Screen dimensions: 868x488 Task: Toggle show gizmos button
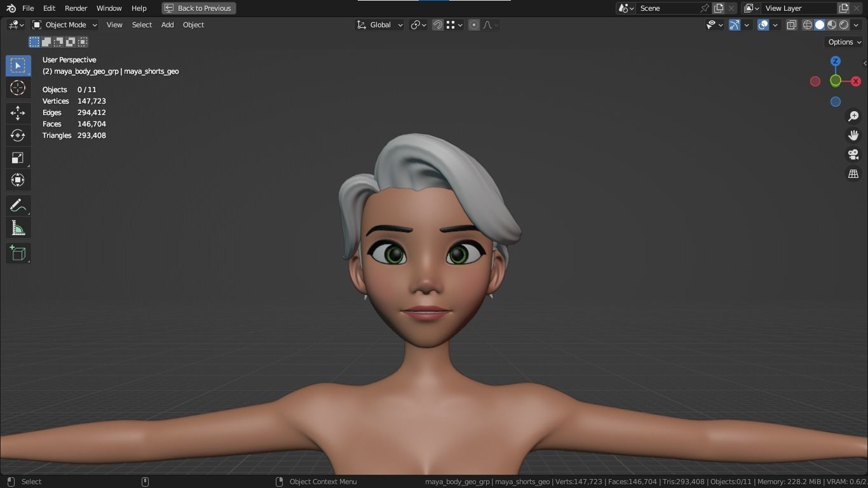(735, 25)
